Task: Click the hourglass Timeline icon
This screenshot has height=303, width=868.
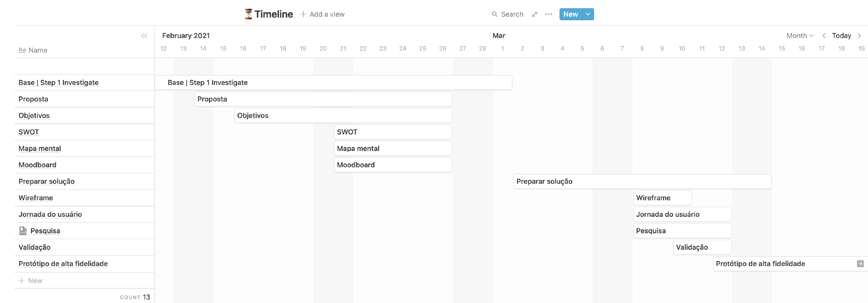Action: (248, 14)
